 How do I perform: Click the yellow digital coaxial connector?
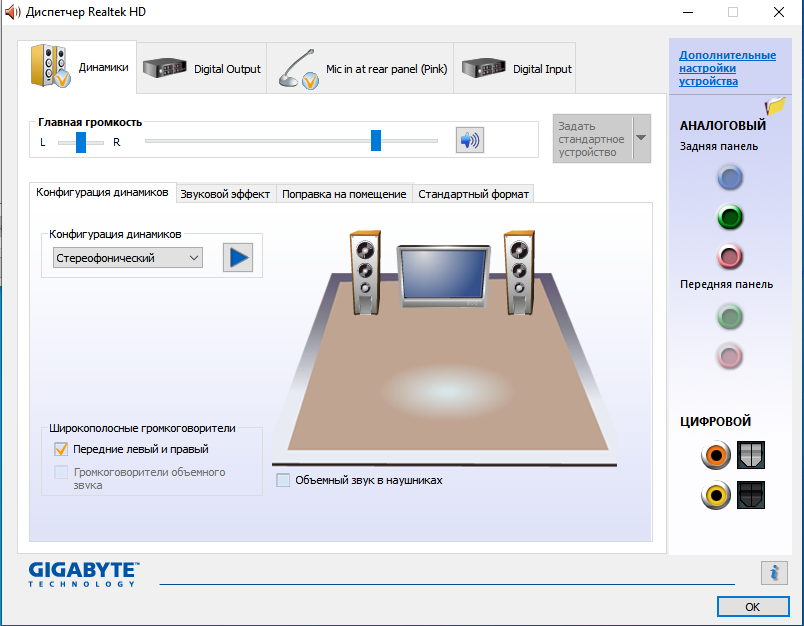click(716, 495)
